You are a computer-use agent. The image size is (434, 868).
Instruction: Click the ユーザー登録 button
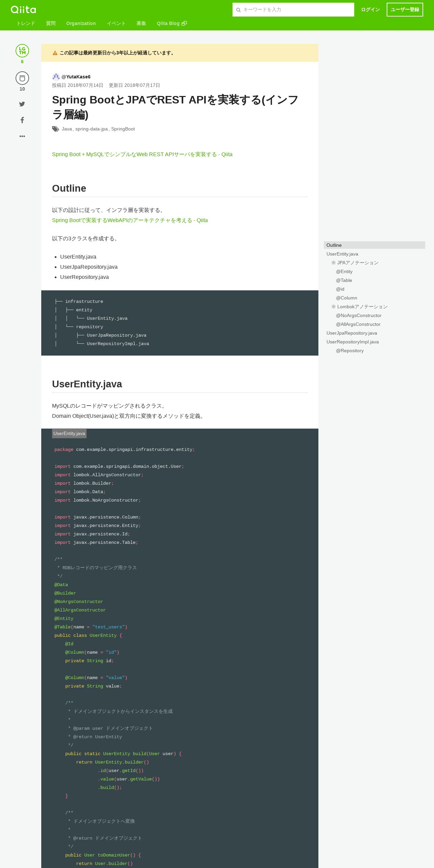[x=405, y=9]
